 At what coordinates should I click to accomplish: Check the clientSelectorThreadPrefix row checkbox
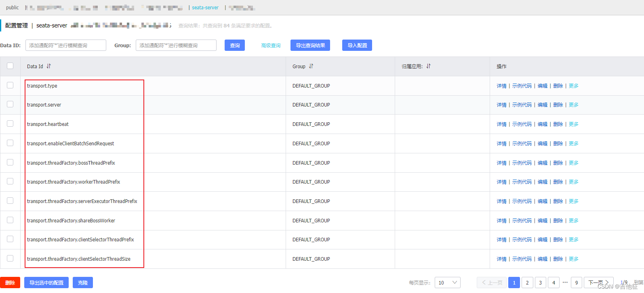pyautogui.click(x=10, y=239)
